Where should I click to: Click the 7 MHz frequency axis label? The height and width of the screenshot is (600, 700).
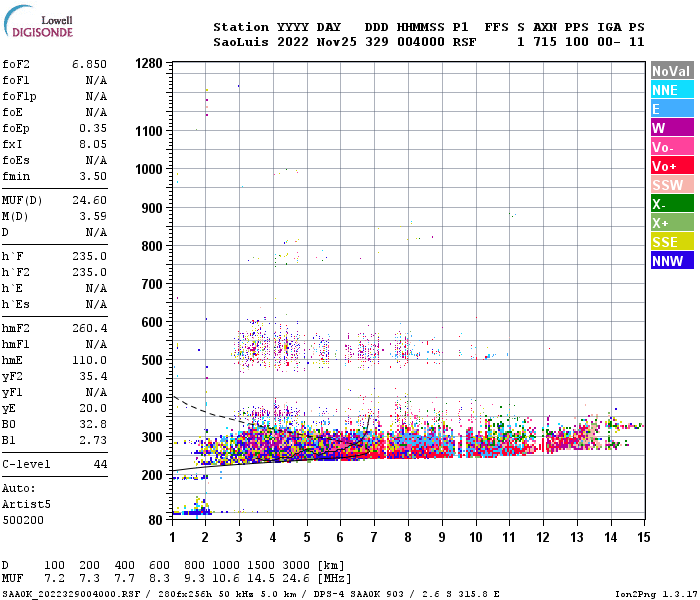tap(374, 537)
